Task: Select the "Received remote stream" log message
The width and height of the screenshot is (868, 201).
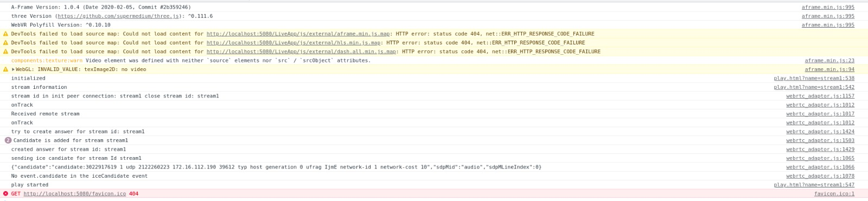Action: [45, 114]
